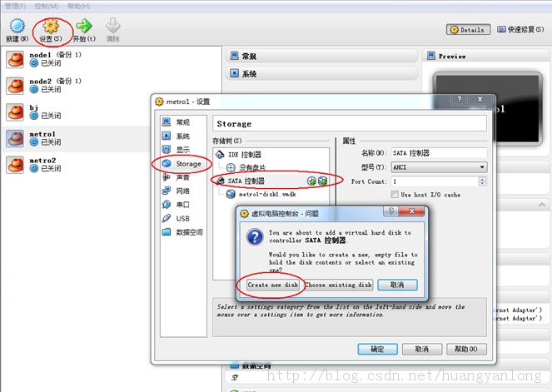The width and height of the screenshot is (552, 392).
Task: Collapse section using chevron on right pane
Action: pyautogui.click(x=542, y=205)
